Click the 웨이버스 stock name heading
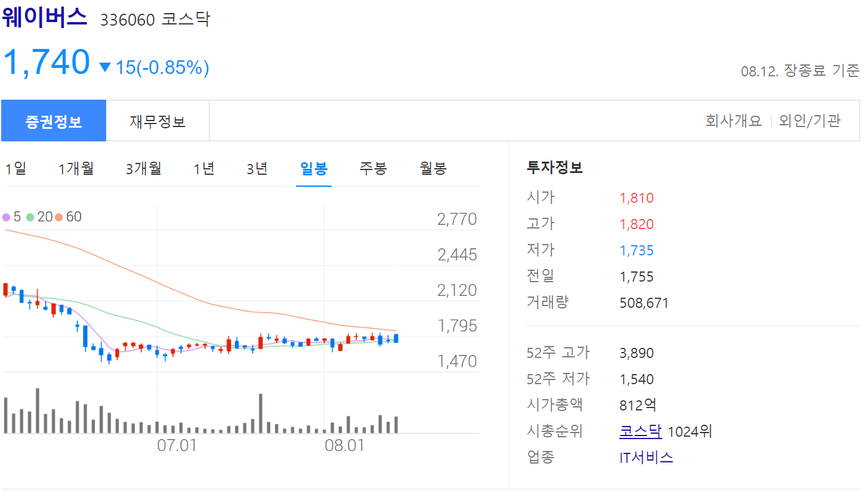 (x=45, y=17)
